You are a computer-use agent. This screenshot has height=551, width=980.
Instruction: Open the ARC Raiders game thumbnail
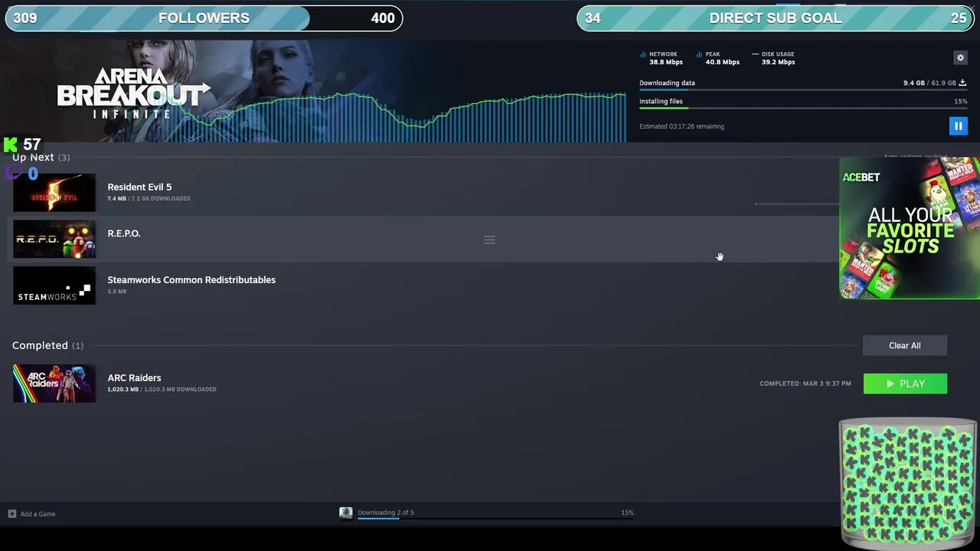tap(54, 383)
